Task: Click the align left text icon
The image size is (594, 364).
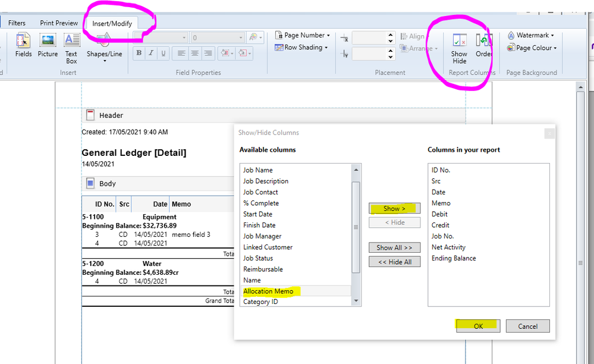Action: tap(181, 53)
